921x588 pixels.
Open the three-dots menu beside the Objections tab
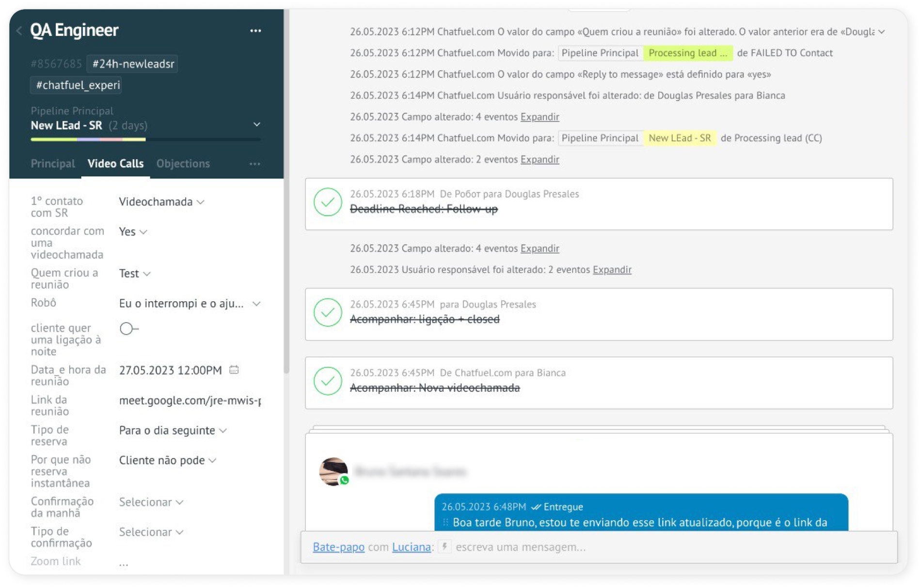point(255,164)
